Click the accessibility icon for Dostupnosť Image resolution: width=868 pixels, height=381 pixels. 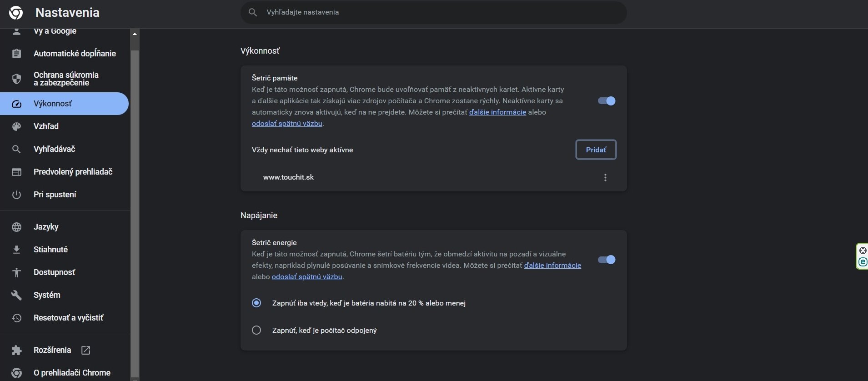[x=16, y=272]
